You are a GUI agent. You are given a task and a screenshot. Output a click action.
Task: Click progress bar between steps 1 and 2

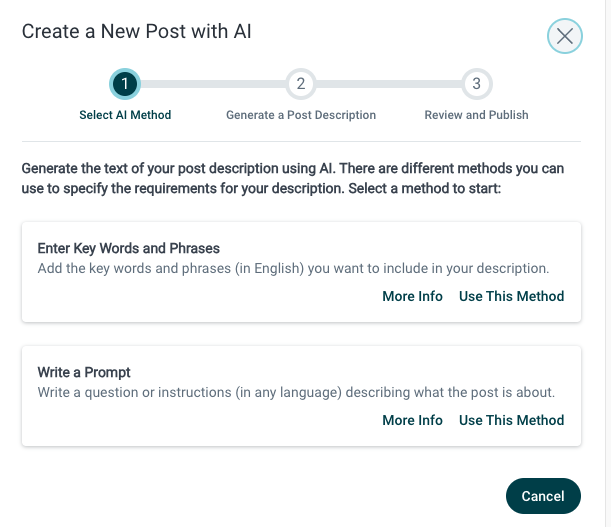(213, 84)
